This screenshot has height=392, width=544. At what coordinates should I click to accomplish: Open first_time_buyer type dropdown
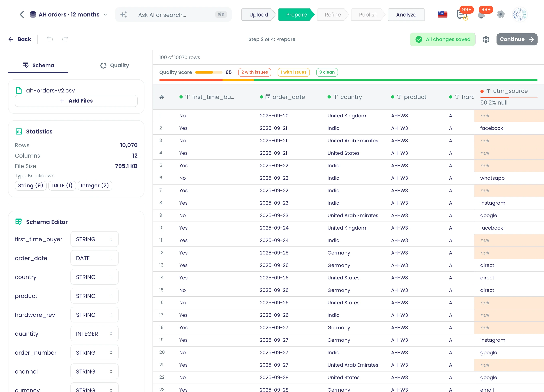pyautogui.click(x=95, y=239)
